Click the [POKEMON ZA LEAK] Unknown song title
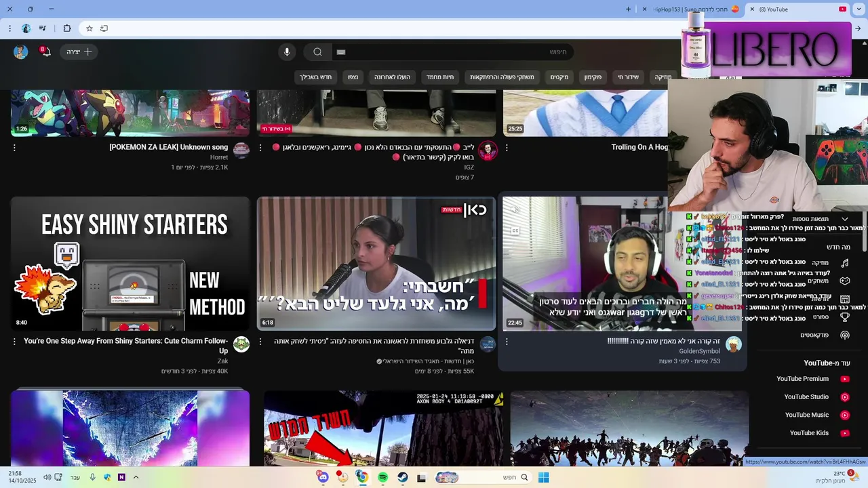Viewport: 868px width, 488px height. tap(169, 147)
